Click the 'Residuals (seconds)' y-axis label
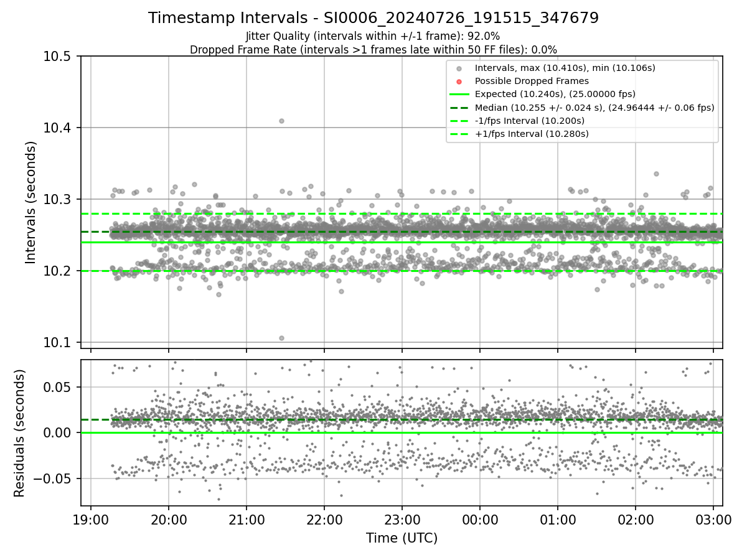Screen dimensions: 747x560 19,433
